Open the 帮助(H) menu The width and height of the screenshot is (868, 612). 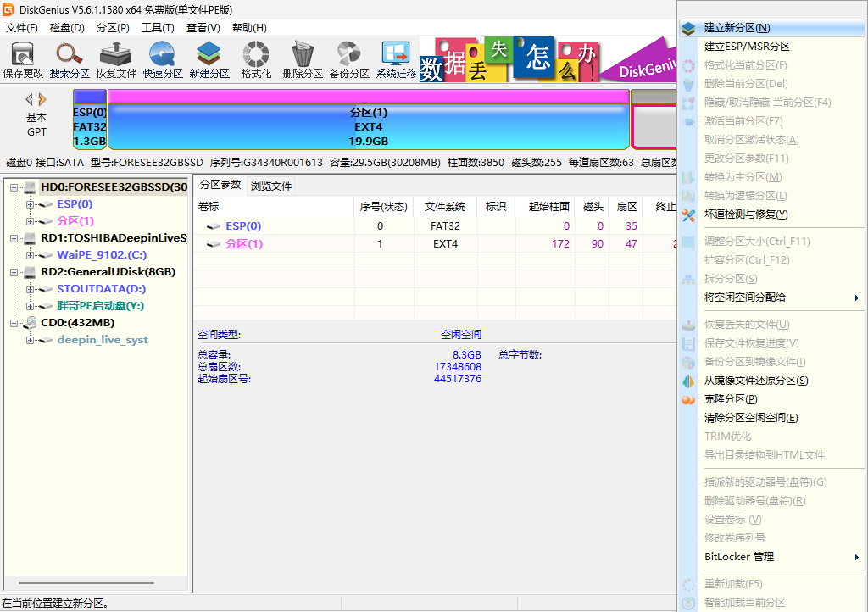[249, 28]
